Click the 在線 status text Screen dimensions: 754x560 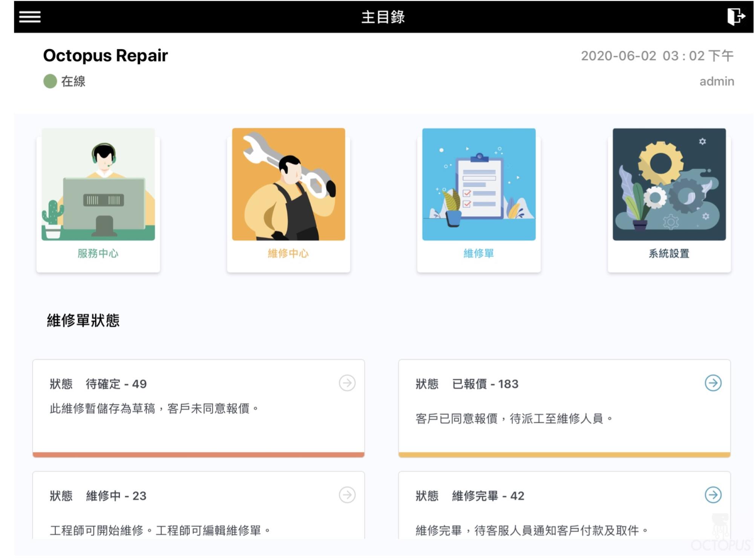tap(74, 81)
